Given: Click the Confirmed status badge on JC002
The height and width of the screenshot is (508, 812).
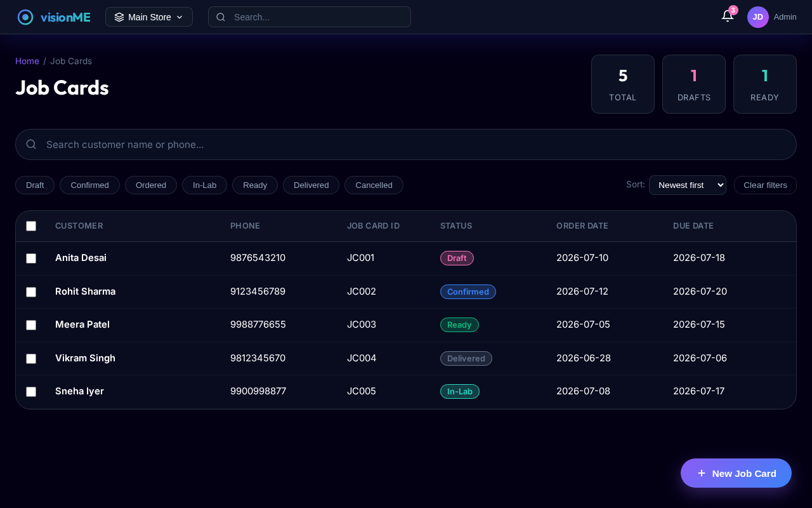Looking at the screenshot, I should click(x=468, y=291).
